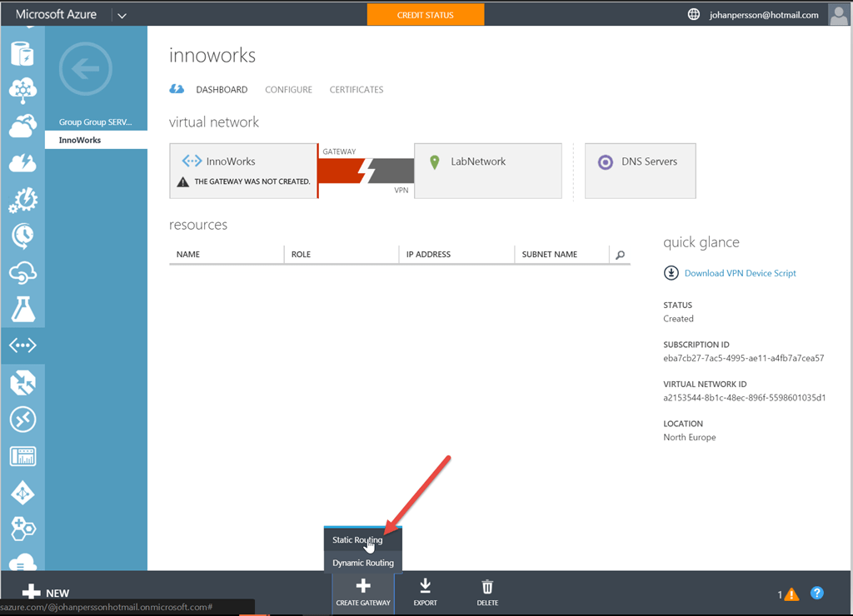Open the database cylinder with lightning icon in sidebar
Viewport: 853px width, 616px height.
tap(22, 54)
